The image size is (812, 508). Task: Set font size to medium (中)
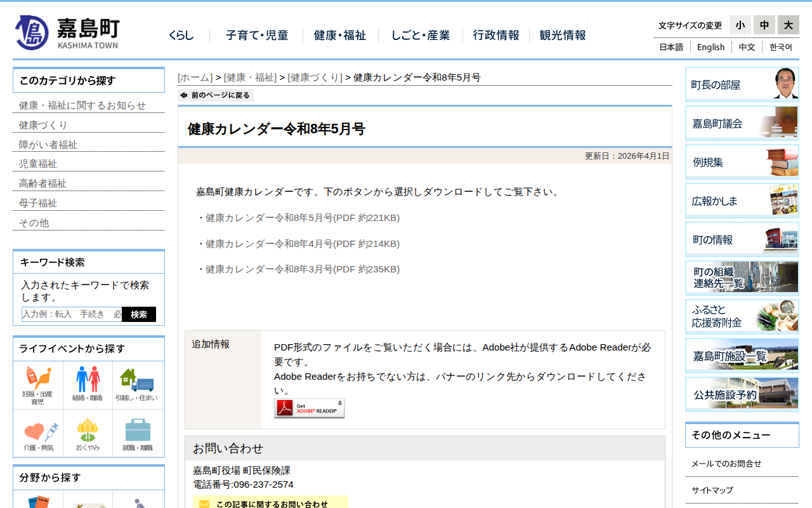pyautogui.click(x=764, y=25)
